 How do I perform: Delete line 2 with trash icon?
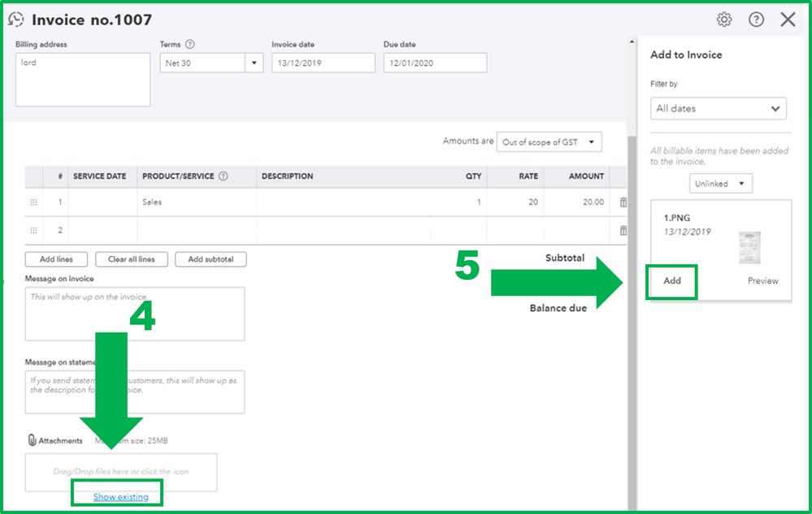[623, 230]
